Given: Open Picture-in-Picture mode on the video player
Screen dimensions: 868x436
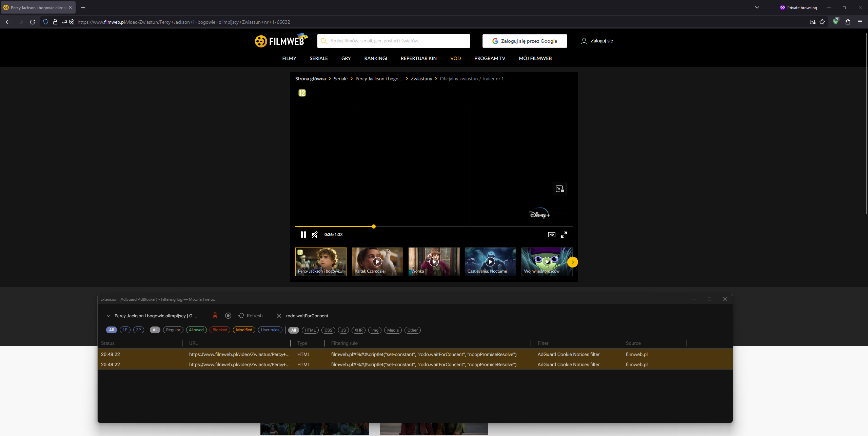Looking at the screenshot, I should [x=559, y=189].
